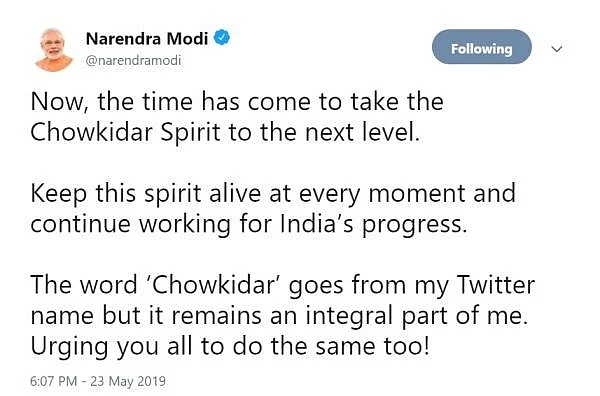This screenshot has width=600, height=396.
Task: Click the word 'moment' in second paragraph
Action: point(417,194)
